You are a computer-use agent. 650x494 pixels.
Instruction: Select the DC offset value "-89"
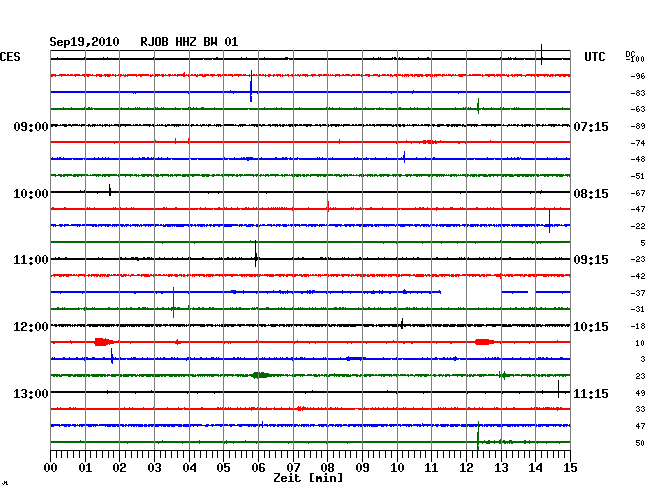(x=638, y=126)
